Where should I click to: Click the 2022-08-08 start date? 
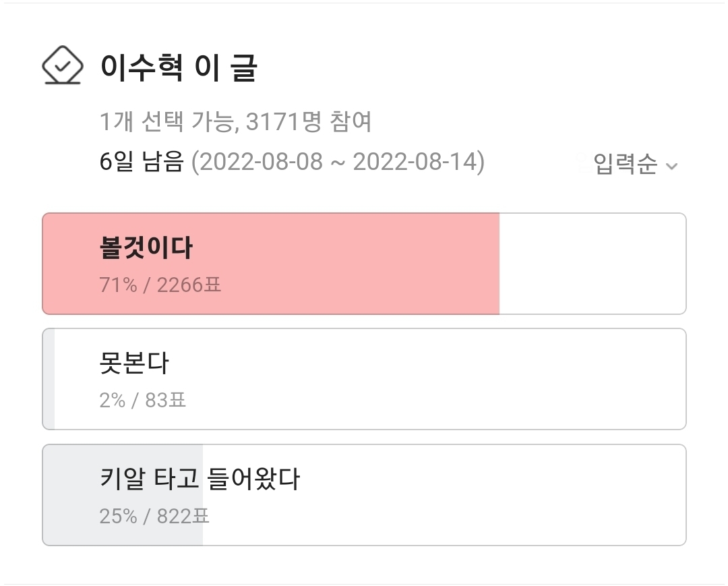coord(263,161)
